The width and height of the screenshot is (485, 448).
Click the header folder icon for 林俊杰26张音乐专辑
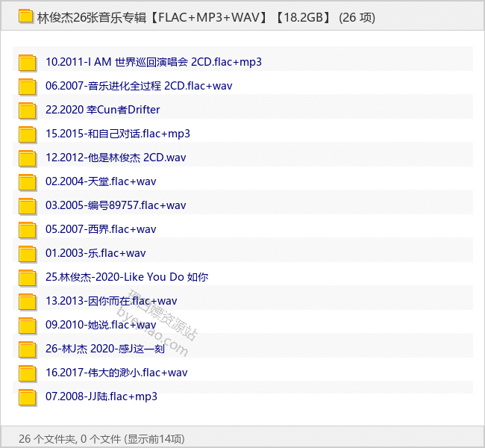tap(25, 16)
